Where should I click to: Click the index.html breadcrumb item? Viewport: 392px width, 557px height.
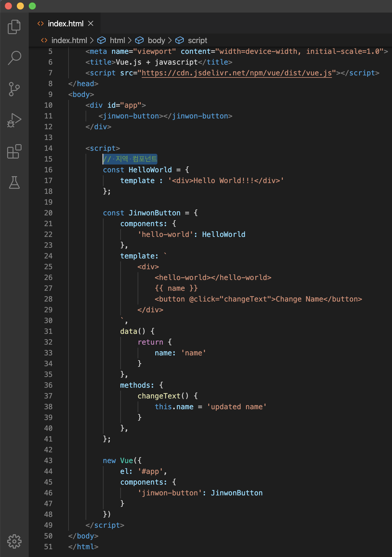(69, 40)
